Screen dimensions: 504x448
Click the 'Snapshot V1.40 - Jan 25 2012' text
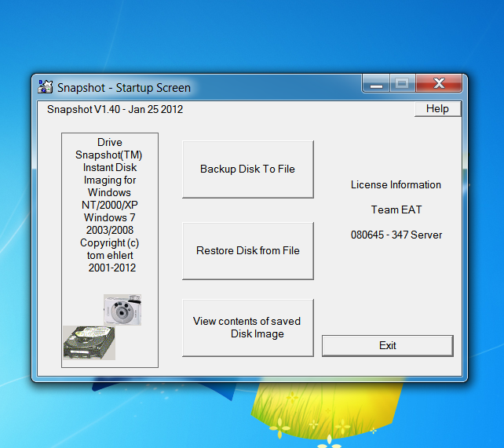click(115, 110)
